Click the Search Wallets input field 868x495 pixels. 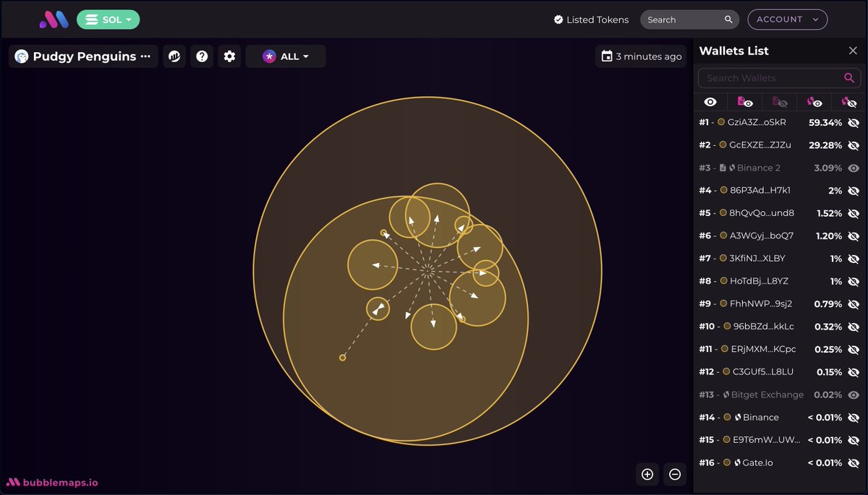point(779,78)
